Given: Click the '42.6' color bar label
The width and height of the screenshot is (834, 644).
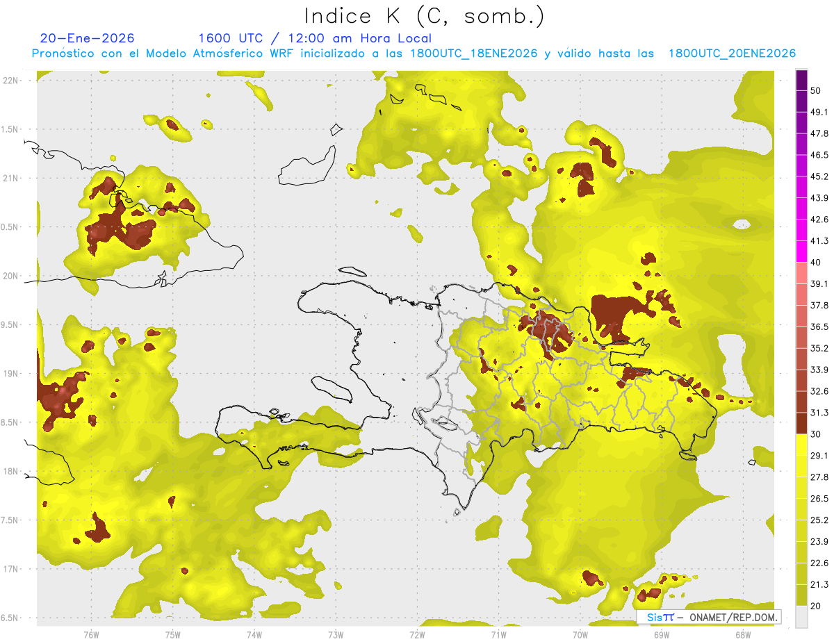Looking at the screenshot, I should click(x=819, y=220).
